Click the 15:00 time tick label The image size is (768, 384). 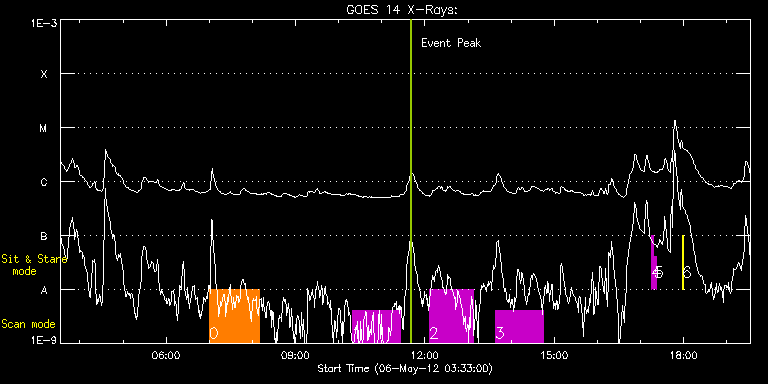[x=554, y=355]
